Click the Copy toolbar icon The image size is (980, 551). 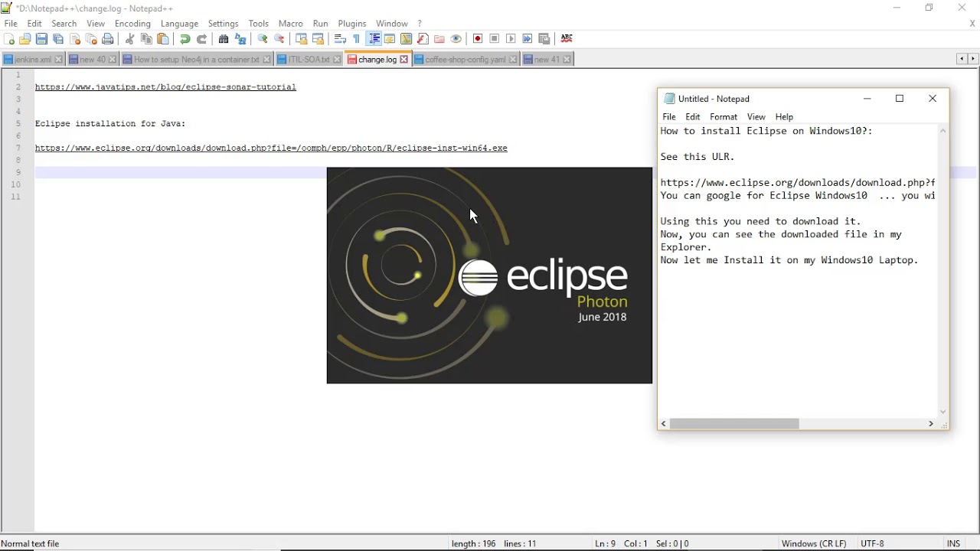(146, 39)
